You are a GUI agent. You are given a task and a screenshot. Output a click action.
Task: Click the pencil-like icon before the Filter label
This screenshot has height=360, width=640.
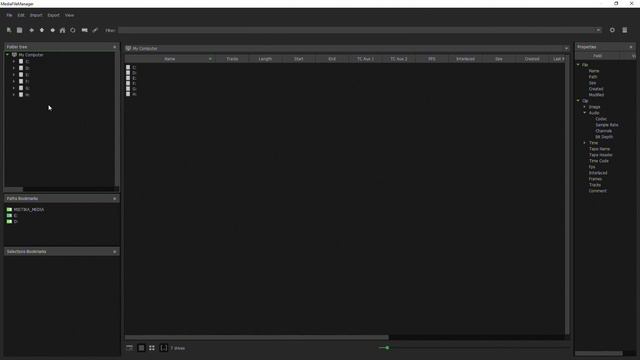[95, 30]
